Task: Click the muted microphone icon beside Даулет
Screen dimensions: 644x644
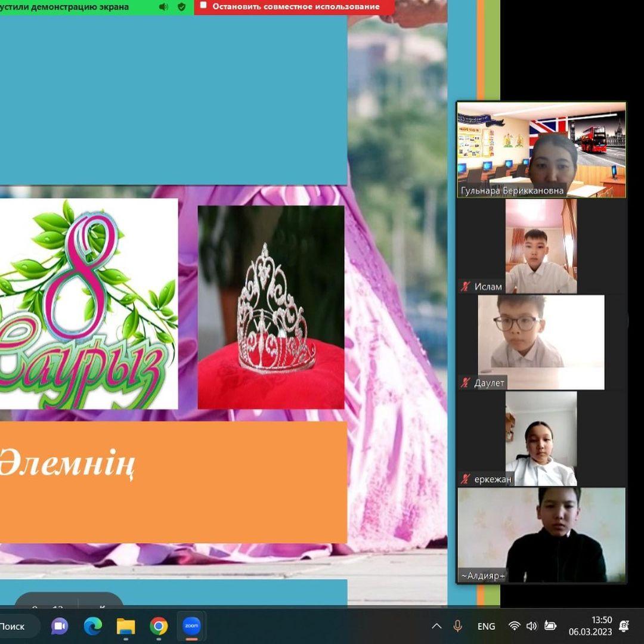Action: pos(465,382)
